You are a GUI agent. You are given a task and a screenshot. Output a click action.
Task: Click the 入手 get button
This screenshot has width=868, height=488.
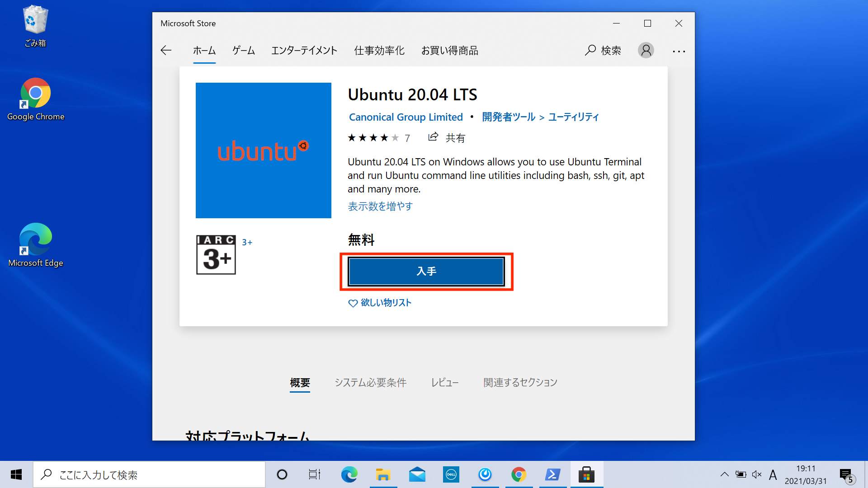426,271
